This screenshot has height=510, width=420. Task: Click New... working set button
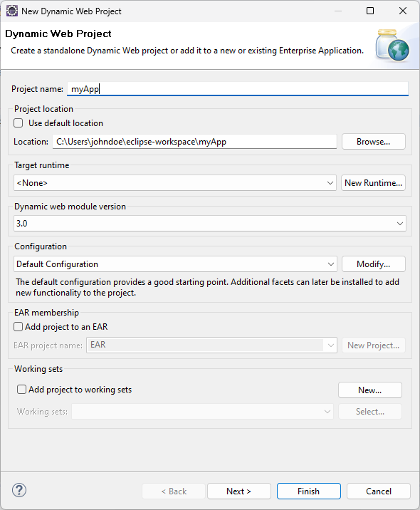(x=370, y=390)
